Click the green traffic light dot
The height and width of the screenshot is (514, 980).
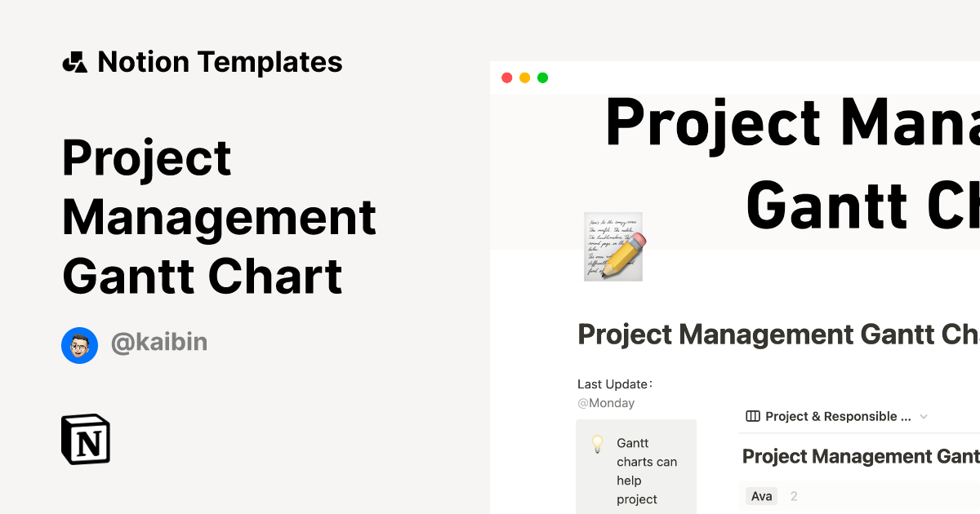point(542,78)
